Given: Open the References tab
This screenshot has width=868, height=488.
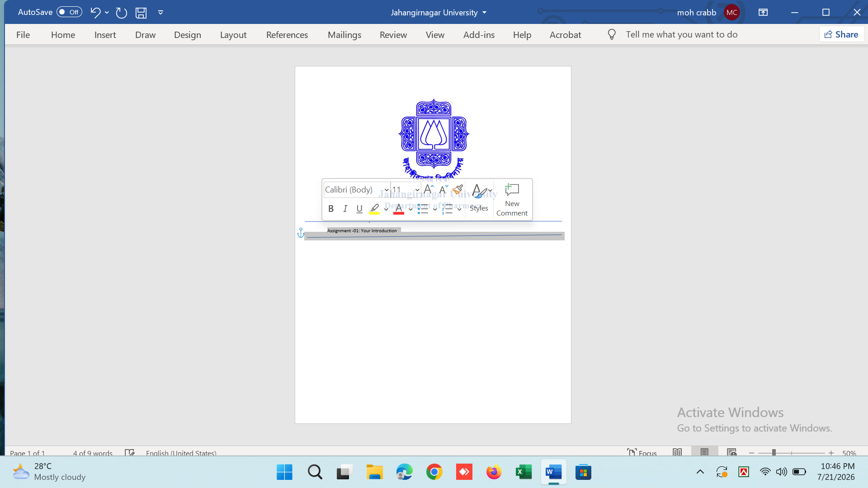Looking at the screenshot, I should click(287, 35).
